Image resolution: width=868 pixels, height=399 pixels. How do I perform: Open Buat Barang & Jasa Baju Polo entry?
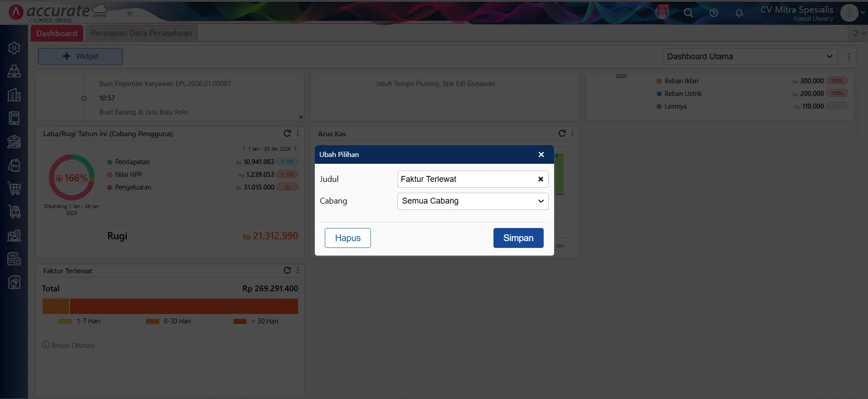click(x=143, y=112)
